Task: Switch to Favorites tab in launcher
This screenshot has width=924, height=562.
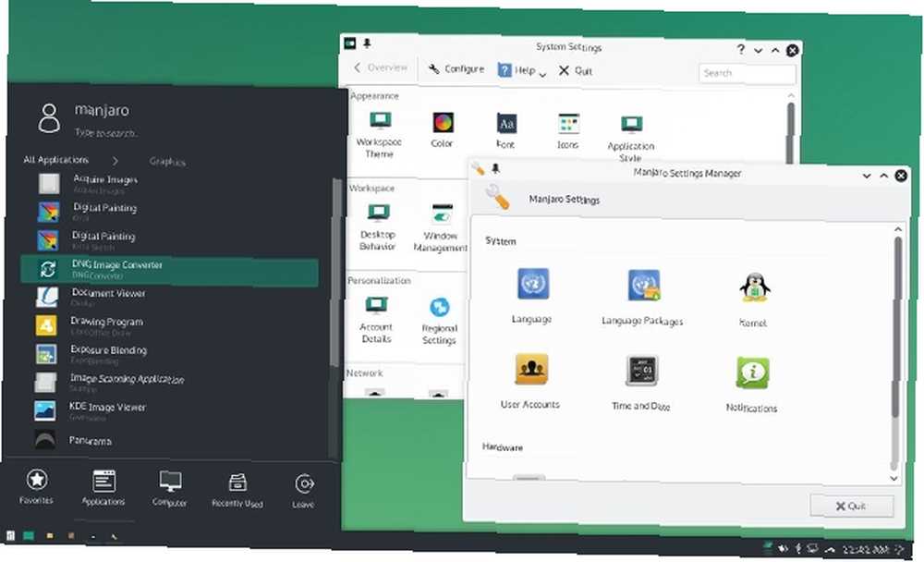Action: tap(37, 488)
